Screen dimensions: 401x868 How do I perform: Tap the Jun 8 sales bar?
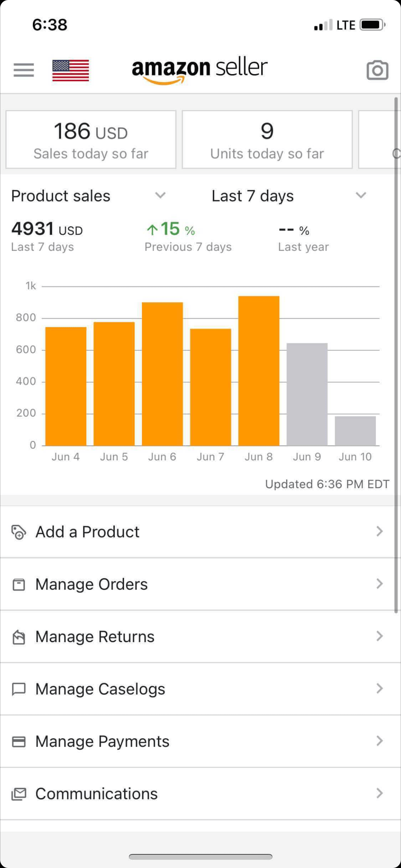pos(259,371)
